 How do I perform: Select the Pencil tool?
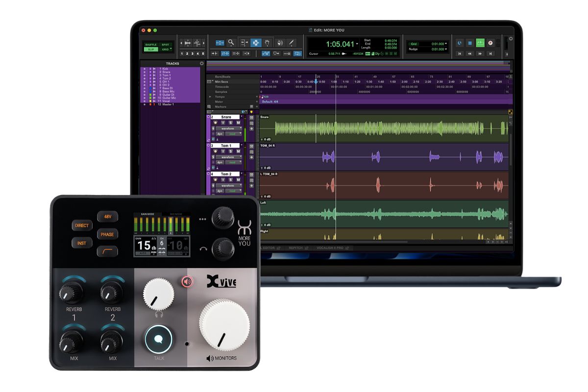tap(291, 43)
